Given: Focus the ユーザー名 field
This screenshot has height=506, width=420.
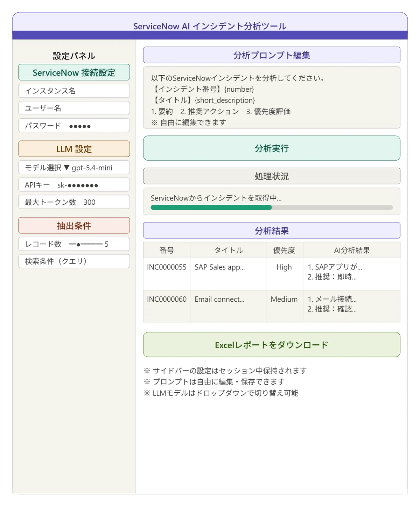Looking at the screenshot, I should click(x=74, y=108).
